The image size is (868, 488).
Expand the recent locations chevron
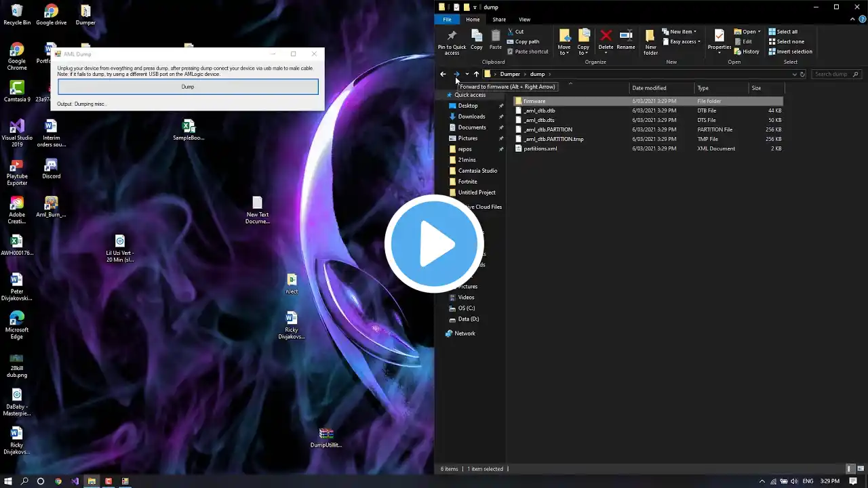coord(467,74)
